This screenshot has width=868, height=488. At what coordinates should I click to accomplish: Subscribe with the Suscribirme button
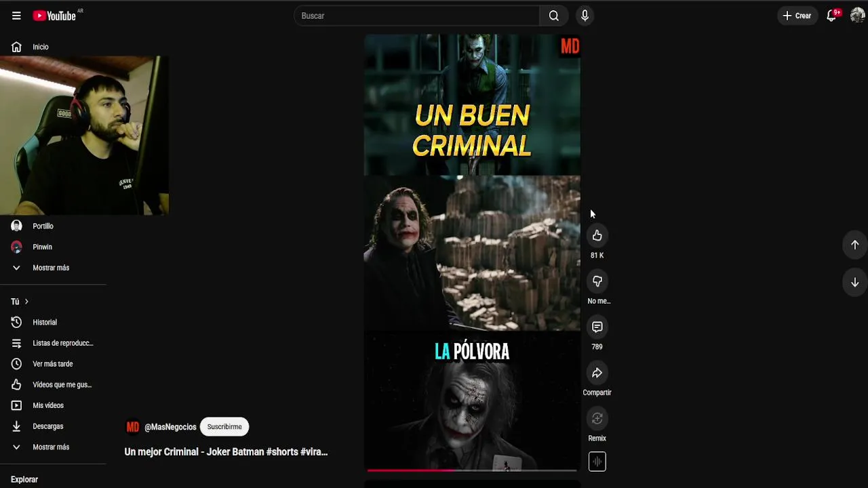[x=224, y=427]
